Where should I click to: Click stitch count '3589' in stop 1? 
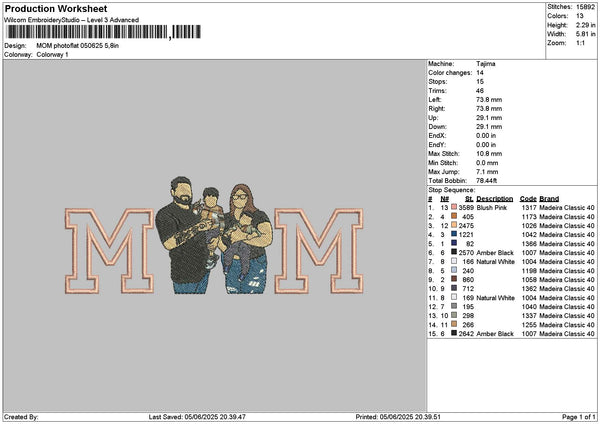coord(466,207)
